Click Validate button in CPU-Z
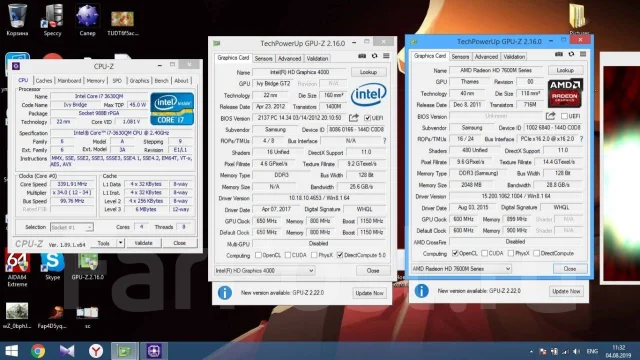 tap(143, 243)
